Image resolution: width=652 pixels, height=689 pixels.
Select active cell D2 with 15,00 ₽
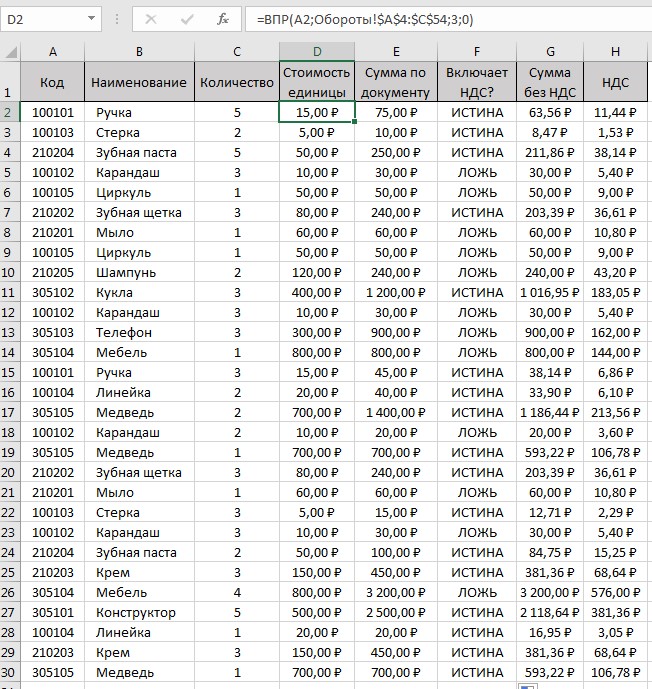point(317,112)
